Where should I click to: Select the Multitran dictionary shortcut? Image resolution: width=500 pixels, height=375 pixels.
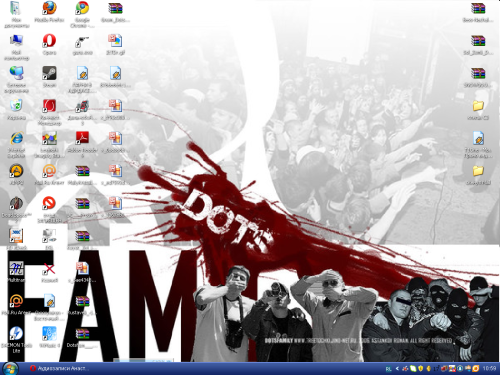point(16,268)
